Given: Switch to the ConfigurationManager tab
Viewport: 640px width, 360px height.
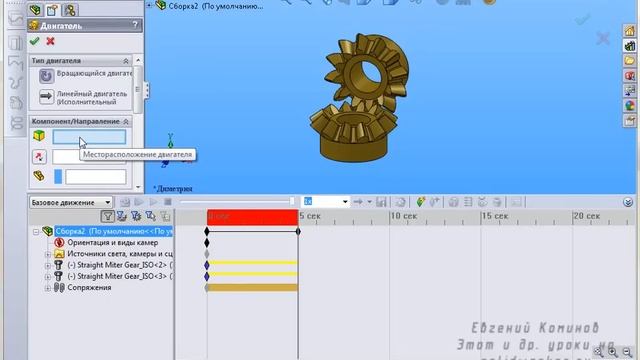Looking at the screenshot, I should pyautogui.click(x=70, y=10).
